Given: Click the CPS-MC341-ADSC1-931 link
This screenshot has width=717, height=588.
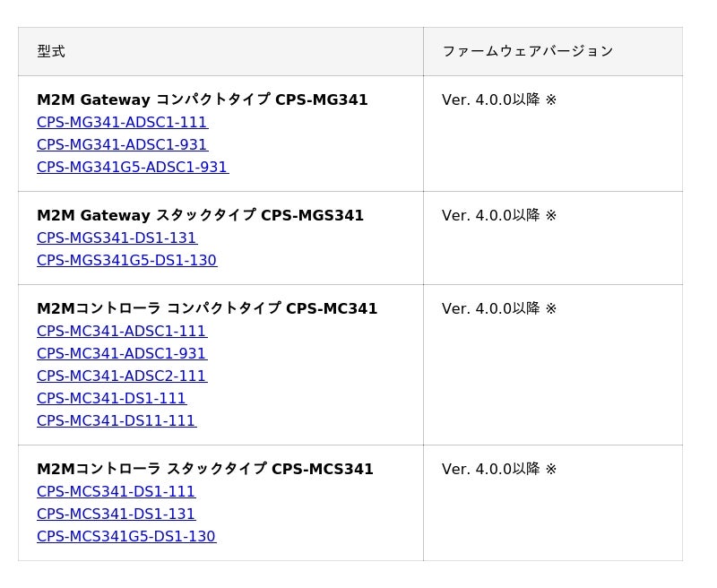Looking at the screenshot, I should tap(122, 354).
